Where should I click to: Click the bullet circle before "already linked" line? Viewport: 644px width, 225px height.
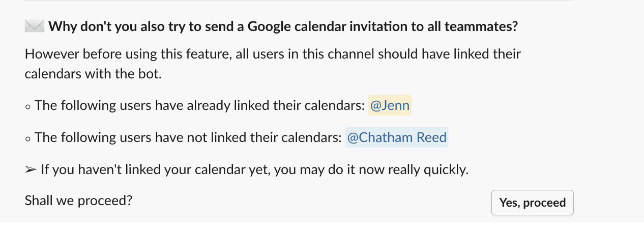28,107
